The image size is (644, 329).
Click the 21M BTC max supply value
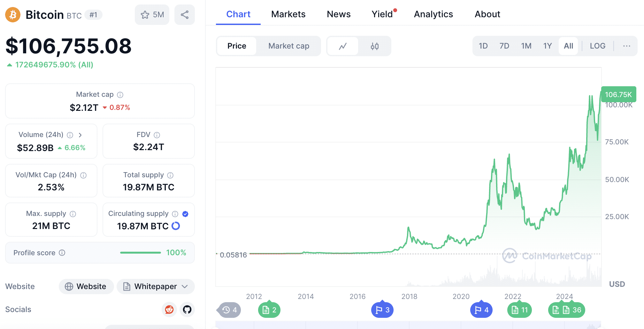(51, 226)
